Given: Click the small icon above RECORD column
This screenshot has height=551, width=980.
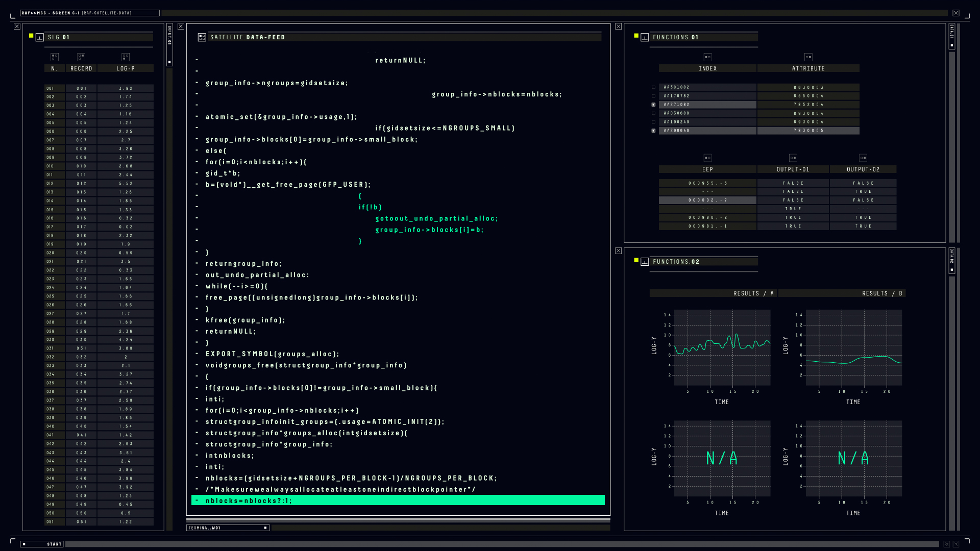Looking at the screenshot, I should tap(81, 57).
